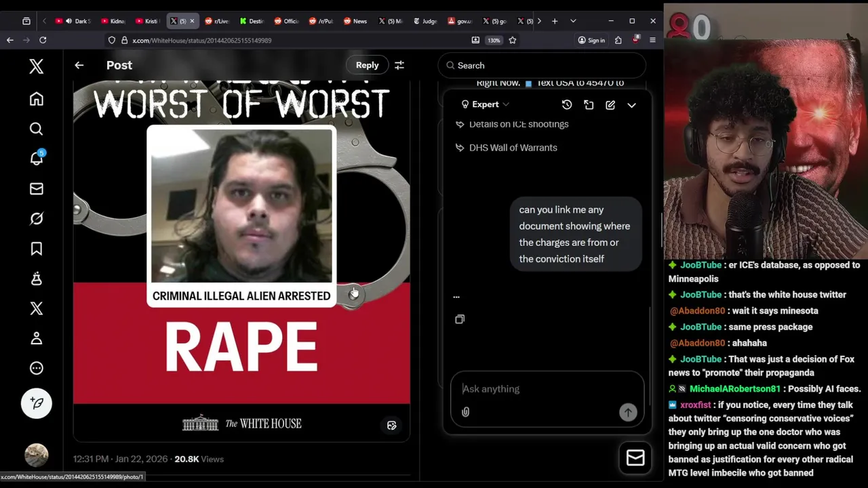Image resolution: width=868 pixels, height=488 pixels.
Task: Start new Grok chat icon
Action: [x=610, y=104]
